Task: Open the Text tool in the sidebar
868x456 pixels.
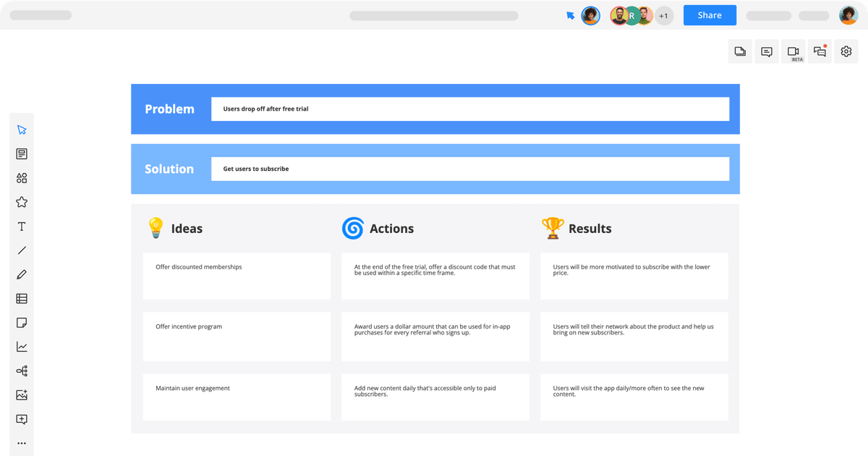Action: coord(22,226)
